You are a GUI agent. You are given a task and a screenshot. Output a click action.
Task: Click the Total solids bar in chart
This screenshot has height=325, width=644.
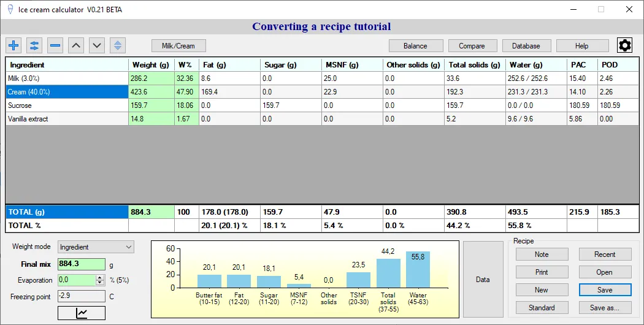pos(388,273)
